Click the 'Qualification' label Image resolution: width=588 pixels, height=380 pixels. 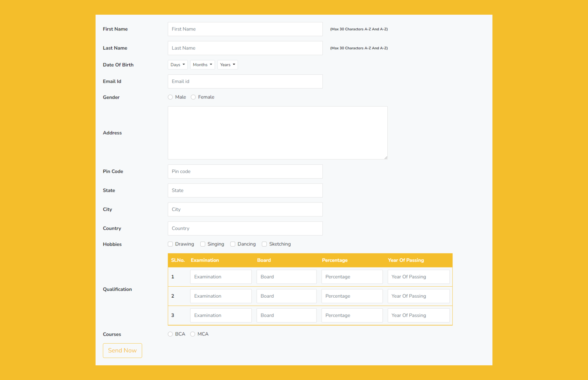pyautogui.click(x=117, y=289)
